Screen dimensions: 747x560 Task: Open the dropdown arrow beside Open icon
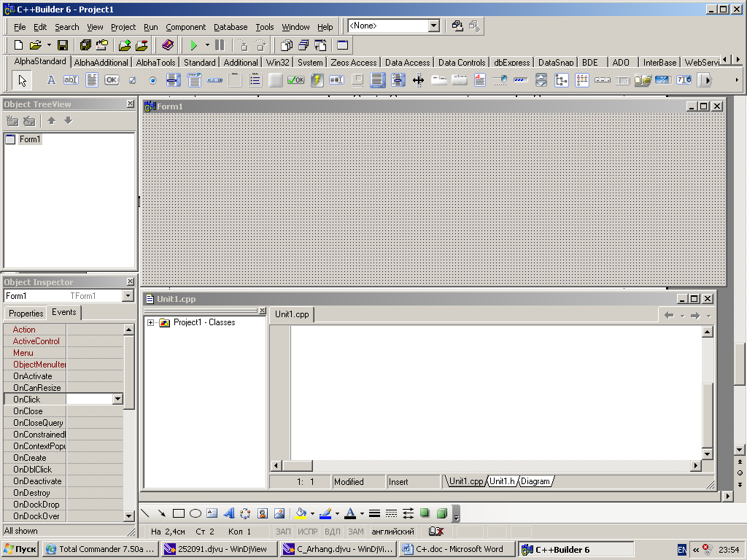(x=49, y=45)
